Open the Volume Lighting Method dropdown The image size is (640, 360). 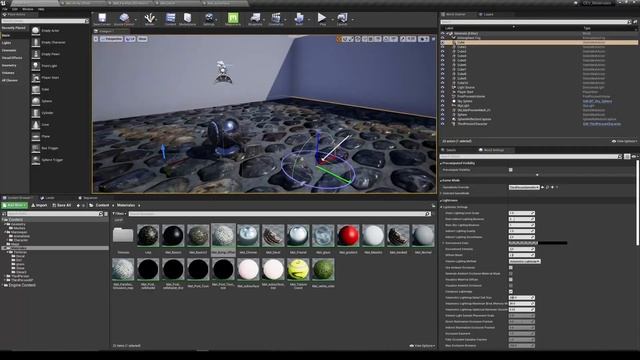(x=524, y=261)
